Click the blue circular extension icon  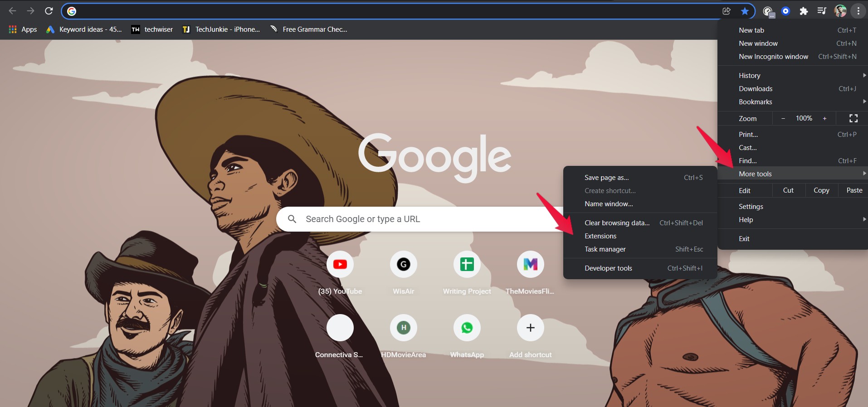pos(786,11)
